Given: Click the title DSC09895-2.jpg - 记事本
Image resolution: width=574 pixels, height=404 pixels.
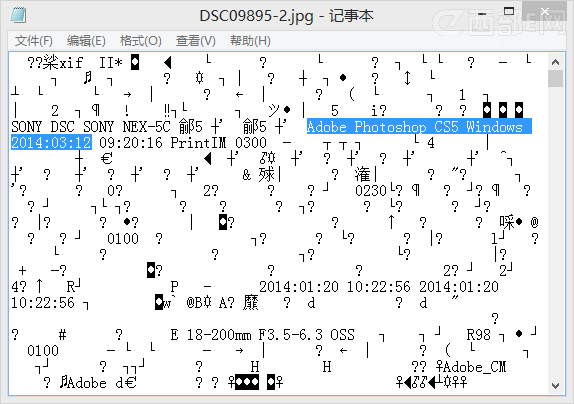Looking at the screenshot, I should (286, 16).
